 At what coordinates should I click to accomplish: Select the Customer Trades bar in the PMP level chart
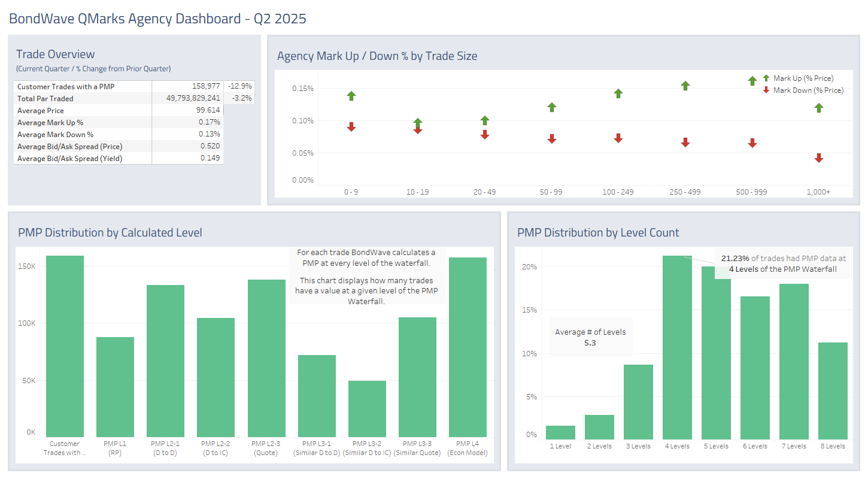(65, 346)
